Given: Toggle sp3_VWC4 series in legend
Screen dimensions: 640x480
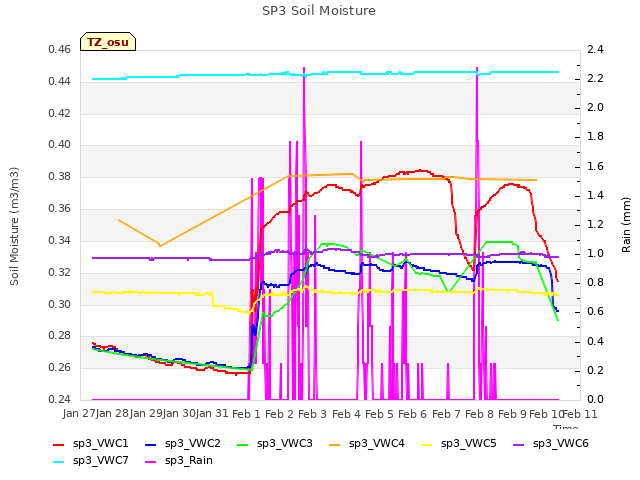Looking at the screenshot, I should pos(367,443).
